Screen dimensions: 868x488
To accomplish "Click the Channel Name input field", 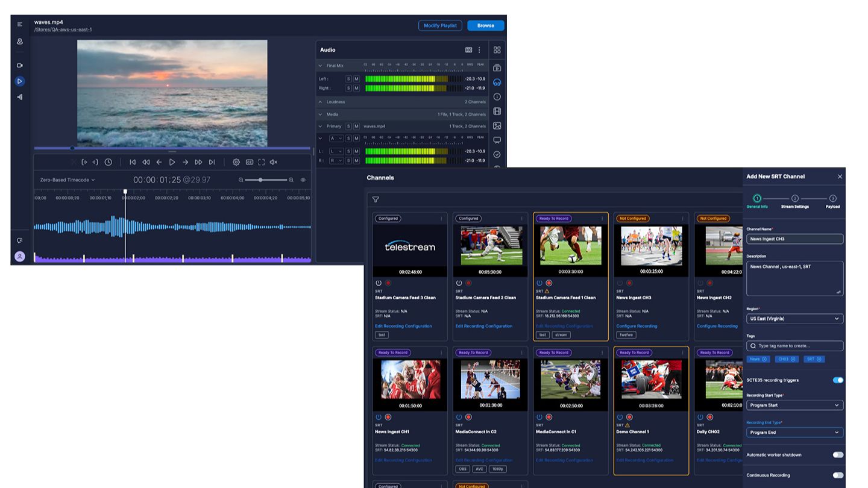I will pyautogui.click(x=794, y=239).
